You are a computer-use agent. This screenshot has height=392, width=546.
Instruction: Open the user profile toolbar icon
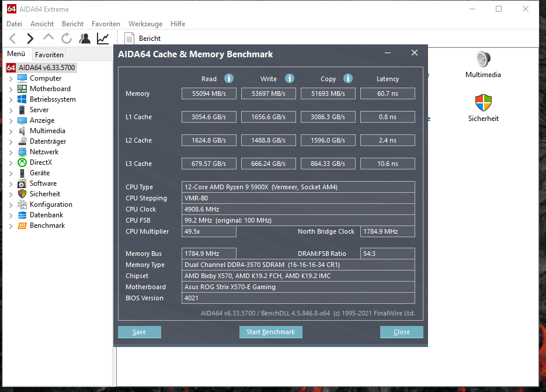pyautogui.click(x=85, y=39)
